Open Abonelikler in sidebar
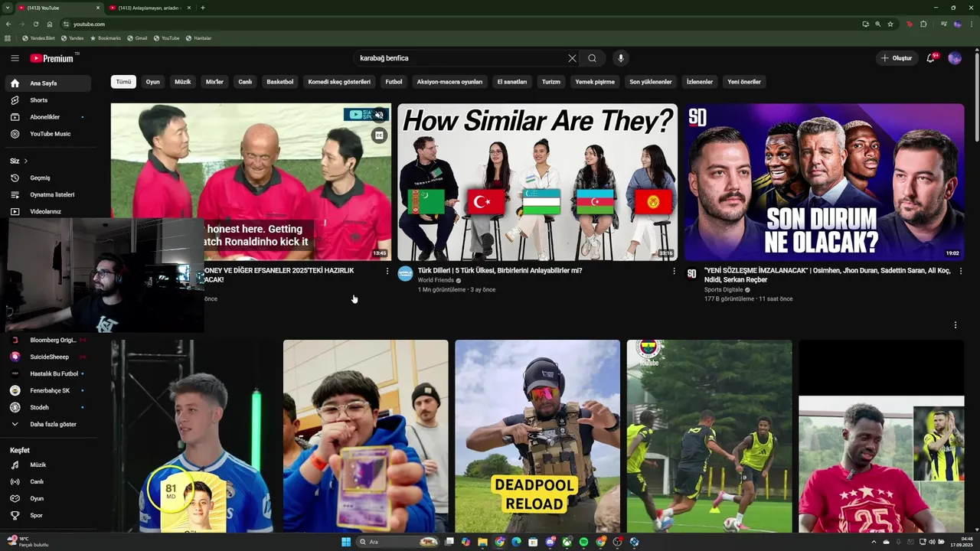This screenshot has height=551, width=980. 47,117
